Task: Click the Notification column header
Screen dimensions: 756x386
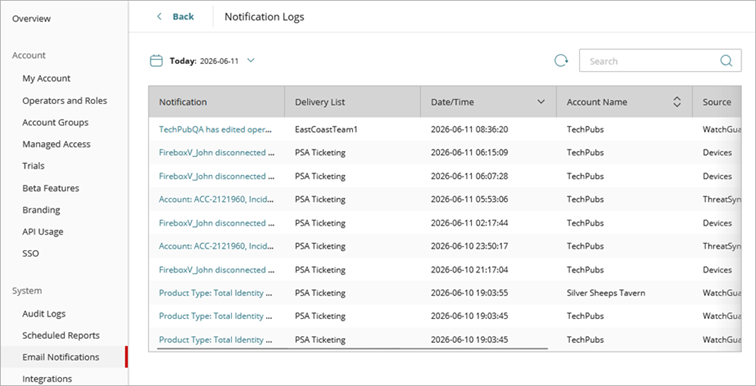Action: click(216, 102)
